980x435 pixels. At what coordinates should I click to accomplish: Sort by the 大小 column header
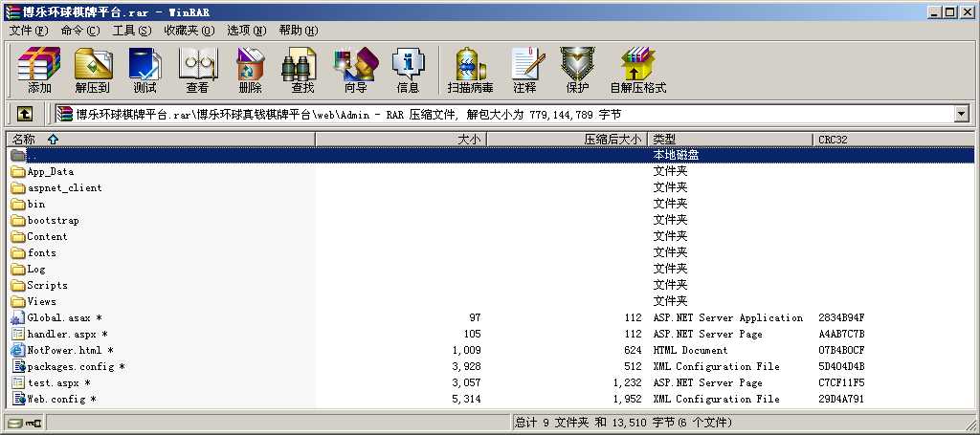(x=401, y=140)
